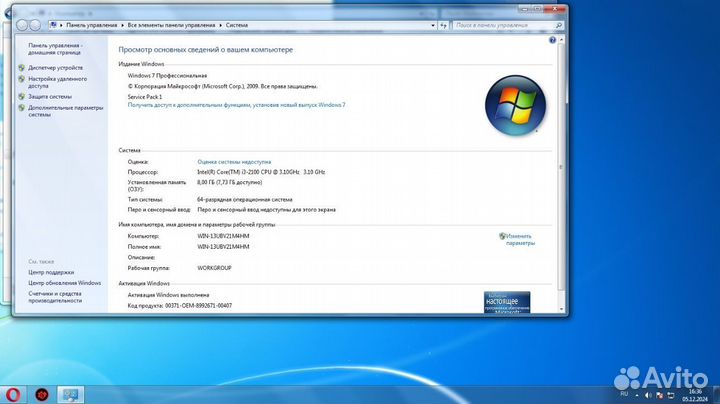Click shield icon next to Изменить параметры

point(502,236)
